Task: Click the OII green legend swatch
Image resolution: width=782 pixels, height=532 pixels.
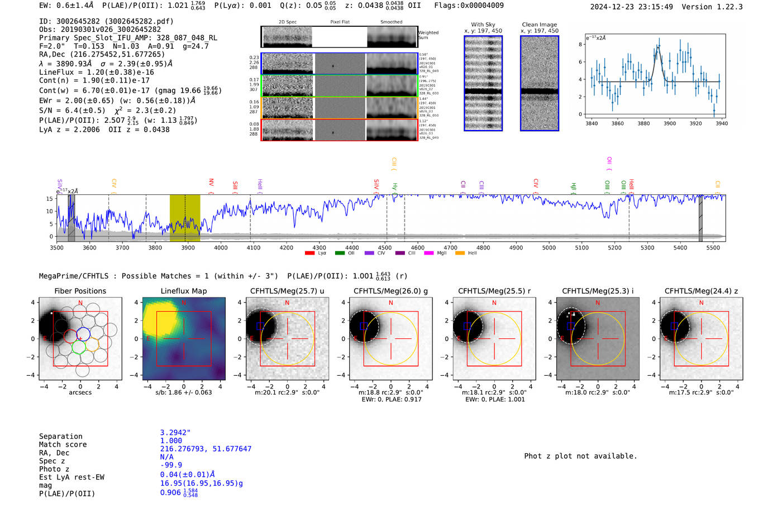Action: tap(340, 253)
